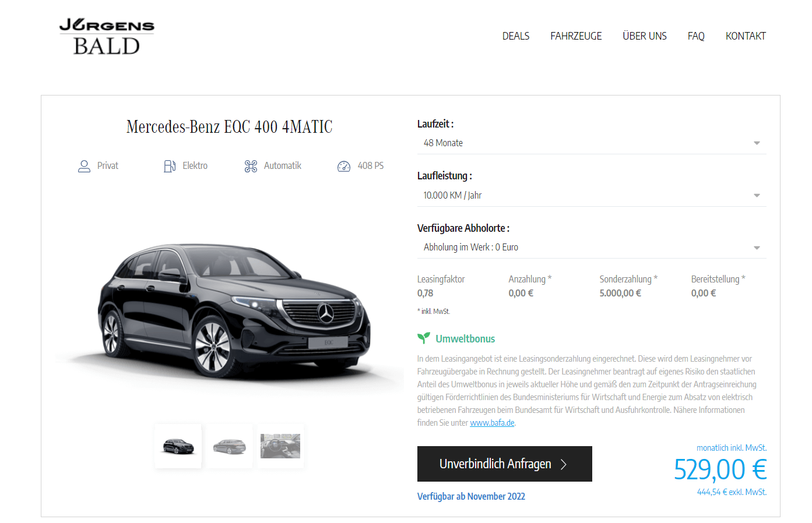
Task: Click the Laufleistung dropdown arrow
Action: (757, 196)
